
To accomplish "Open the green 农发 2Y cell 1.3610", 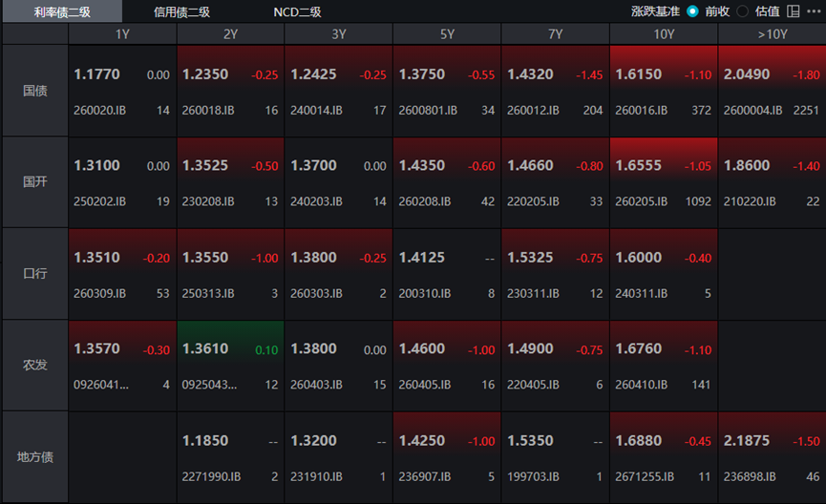I will tap(230, 366).
